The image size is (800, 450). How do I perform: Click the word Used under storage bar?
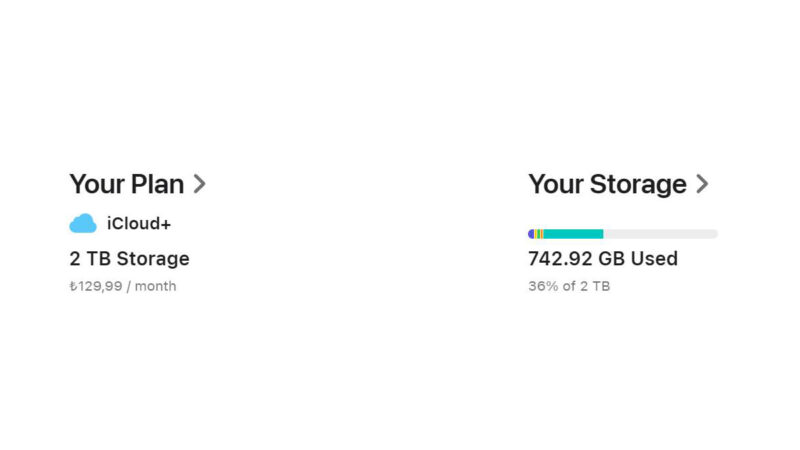click(x=654, y=259)
